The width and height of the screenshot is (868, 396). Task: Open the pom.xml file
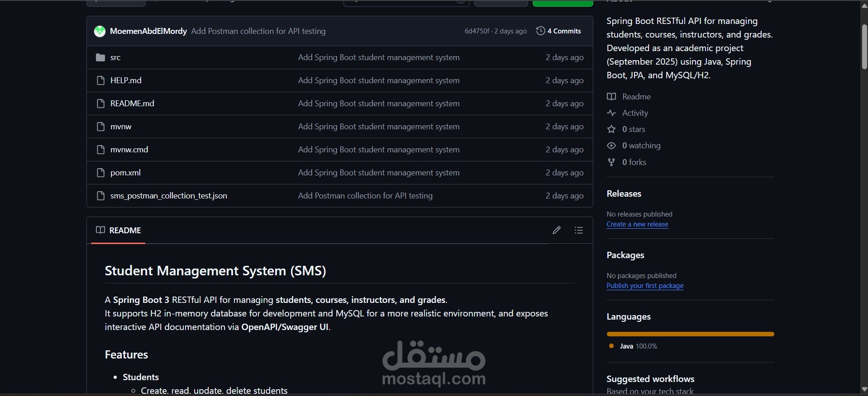pos(125,173)
